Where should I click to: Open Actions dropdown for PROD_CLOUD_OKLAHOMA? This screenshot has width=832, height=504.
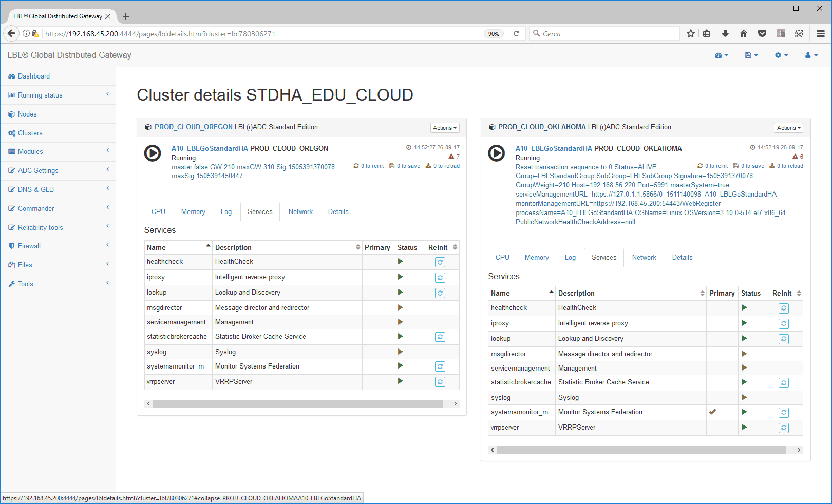click(788, 128)
